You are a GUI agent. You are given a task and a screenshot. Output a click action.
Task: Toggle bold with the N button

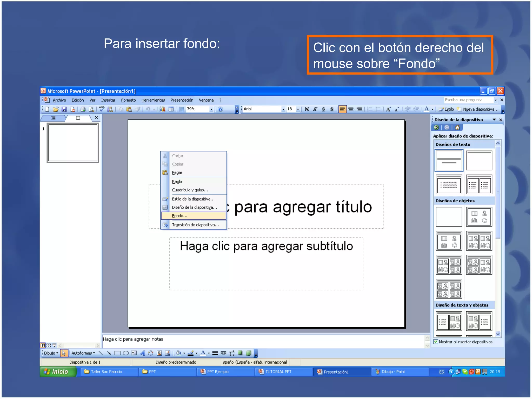pyautogui.click(x=307, y=109)
